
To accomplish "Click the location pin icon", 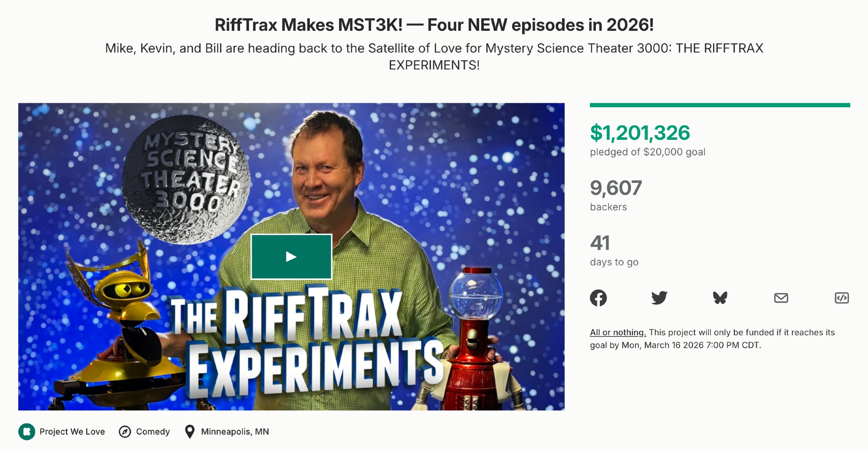I will click(x=190, y=432).
